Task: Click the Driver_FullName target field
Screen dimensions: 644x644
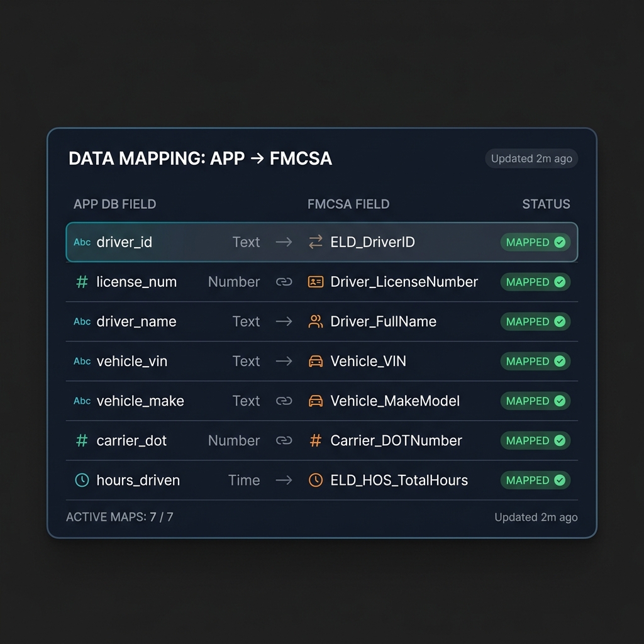Action: pyautogui.click(x=383, y=321)
